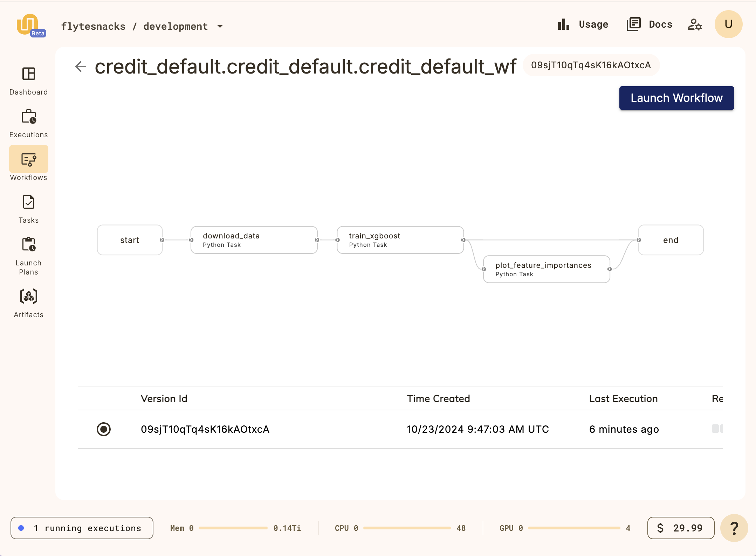Open Launch Plans from sidebar

click(29, 245)
